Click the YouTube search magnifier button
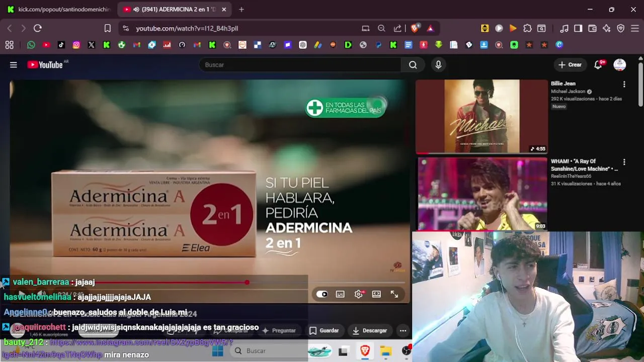Screen dimensions: 644x362 [413, 65]
